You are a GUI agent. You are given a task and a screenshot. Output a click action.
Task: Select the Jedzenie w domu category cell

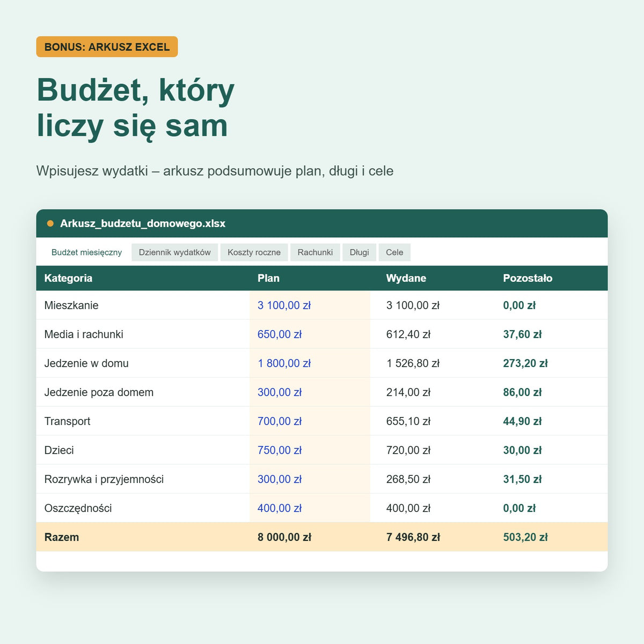(x=86, y=363)
